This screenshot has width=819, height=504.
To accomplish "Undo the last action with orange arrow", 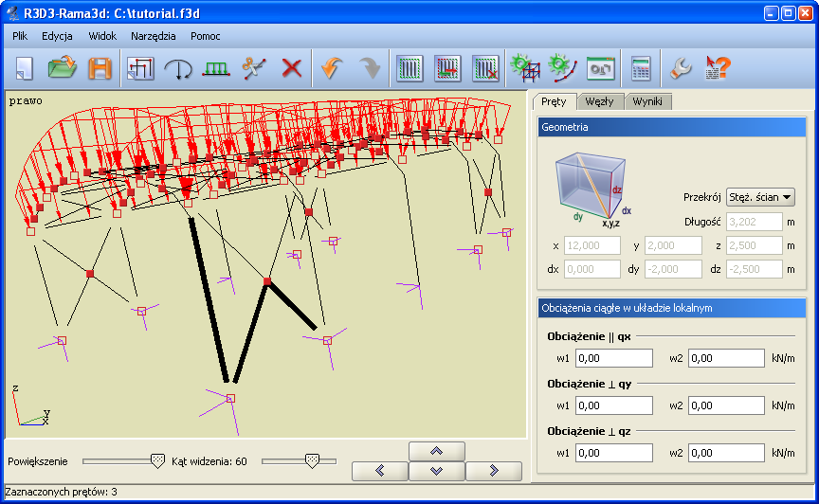I will pos(332,68).
